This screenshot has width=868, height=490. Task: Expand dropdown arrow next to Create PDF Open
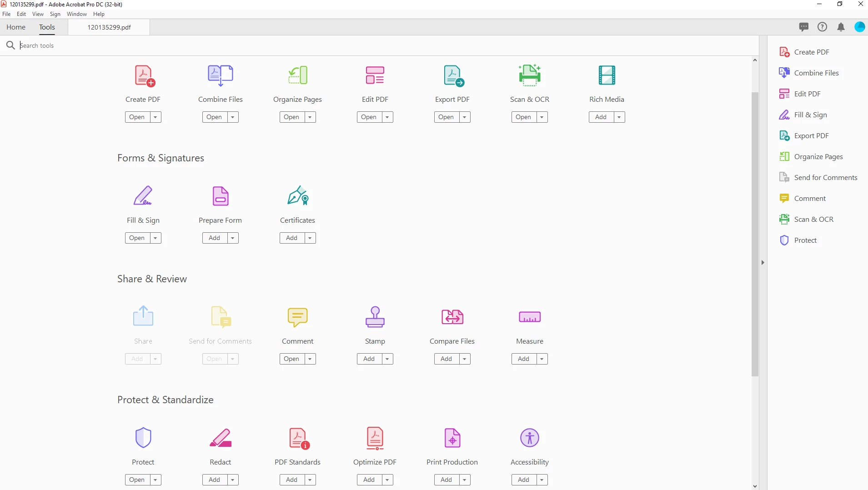pos(156,117)
